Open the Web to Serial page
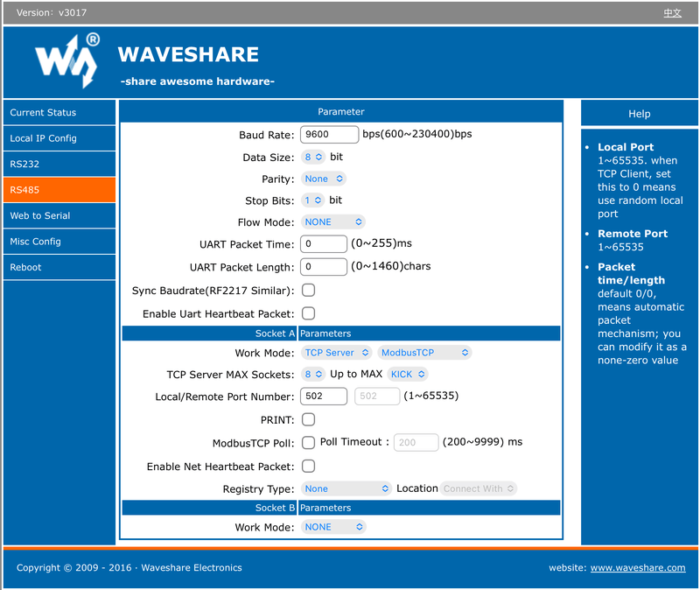This screenshot has width=700, height=590. [59, 215]
